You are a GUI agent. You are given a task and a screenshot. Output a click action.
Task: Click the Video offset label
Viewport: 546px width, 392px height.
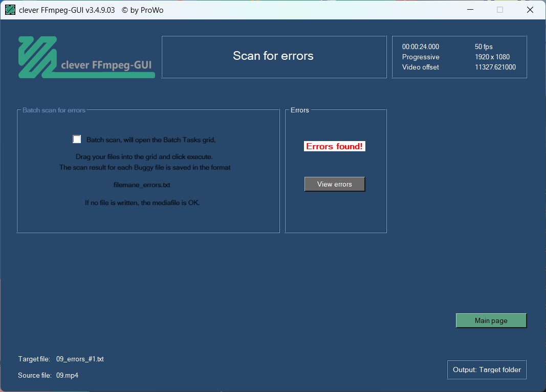[x=420, y=67]
